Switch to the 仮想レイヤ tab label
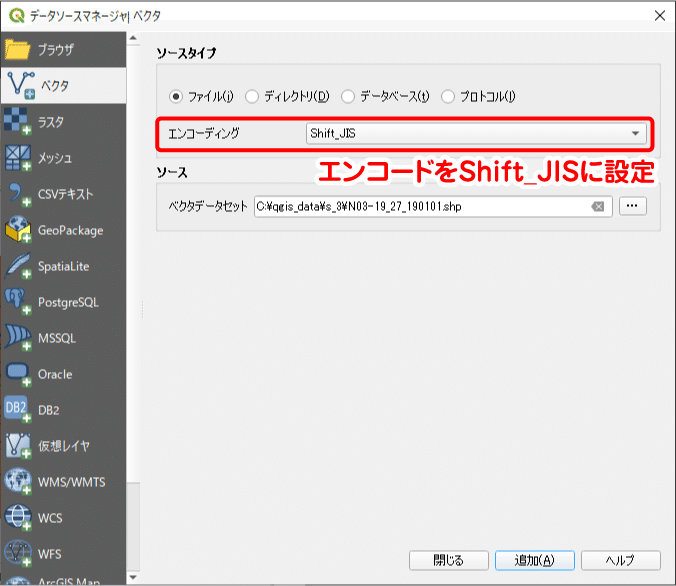 click(x=64, y=446)
